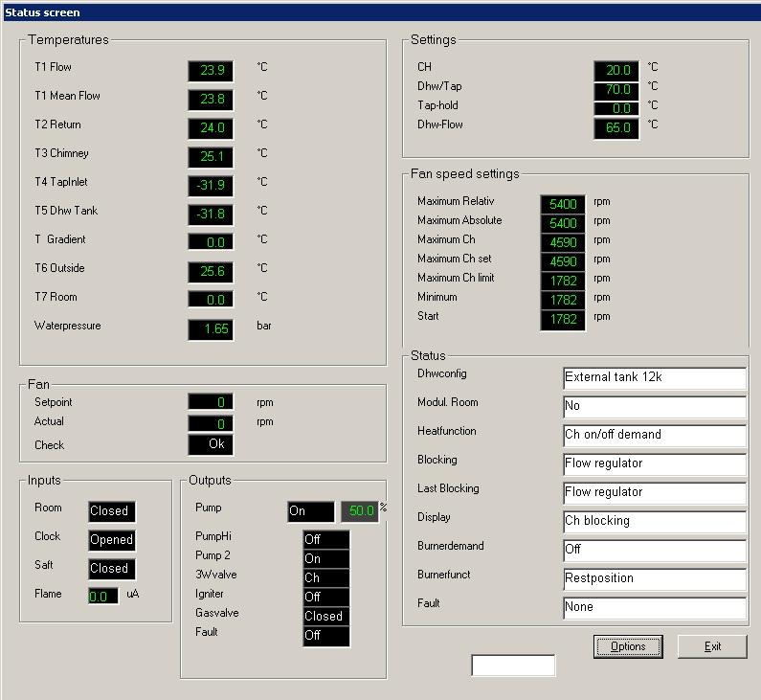
Task: Select the Fault status text box
Action: [x=655, y=607]
